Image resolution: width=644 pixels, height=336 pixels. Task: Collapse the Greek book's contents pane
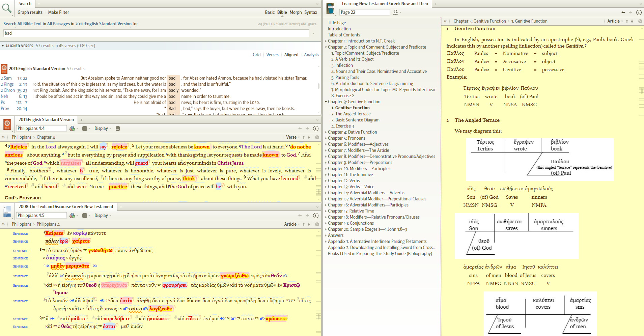(445, 21)
